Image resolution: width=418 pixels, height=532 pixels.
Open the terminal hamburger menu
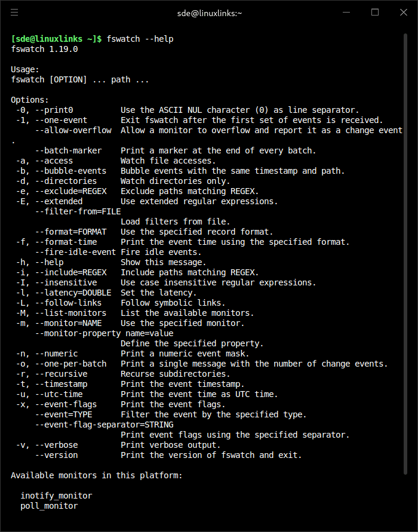(x=14, y=12)
